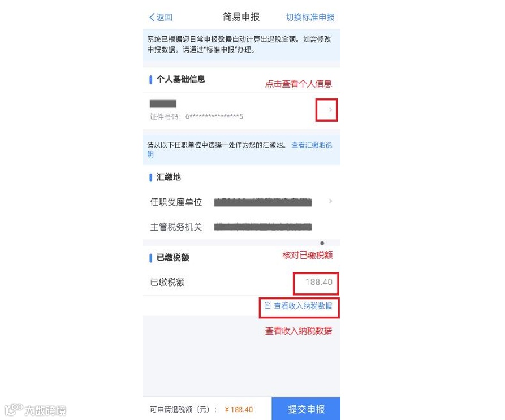Viewport: 505px width, 420px height.
Task: Open the 查看汇缴地说明 link
Action: [239, 149]
